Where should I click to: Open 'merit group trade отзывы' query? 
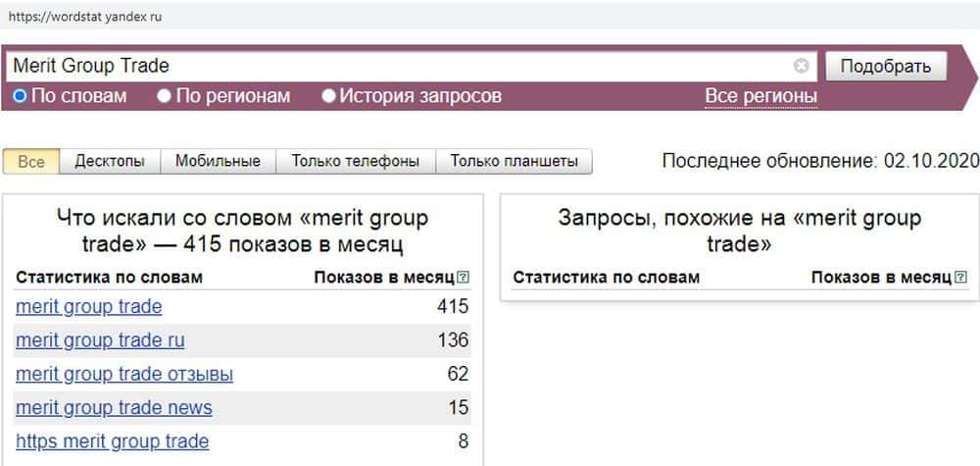click(124, 374)
